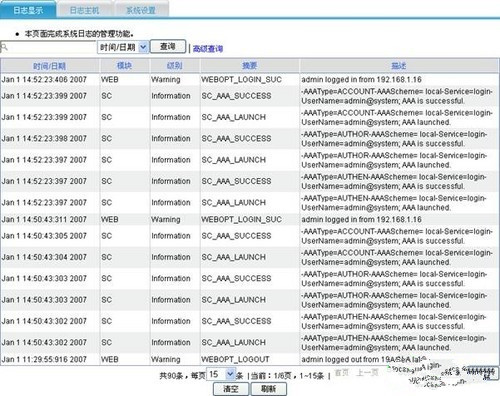This screenshot has width=500, height=396.
Task: Select timestamp Jan 1 11:29:55:916 2007
Action: (44, 359)
